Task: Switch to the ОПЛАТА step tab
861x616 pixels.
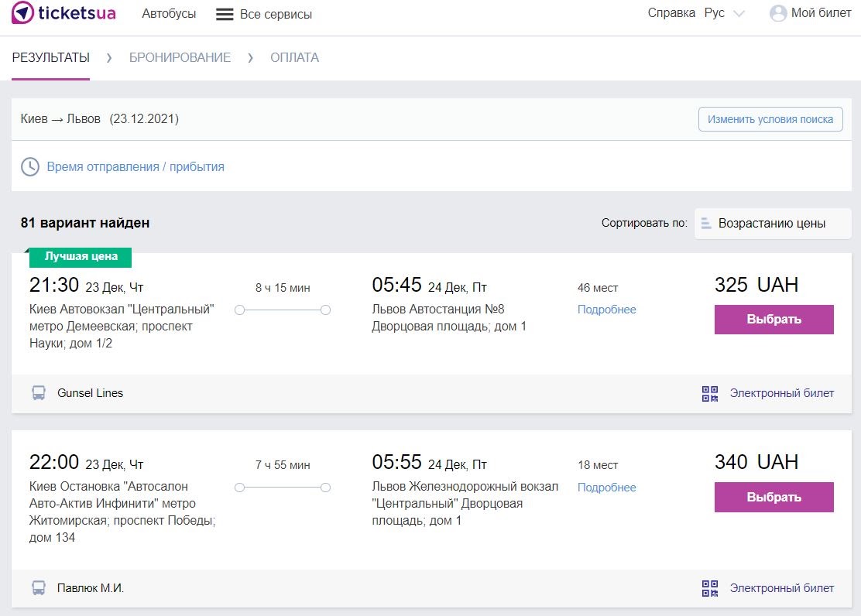Action: 294,57
